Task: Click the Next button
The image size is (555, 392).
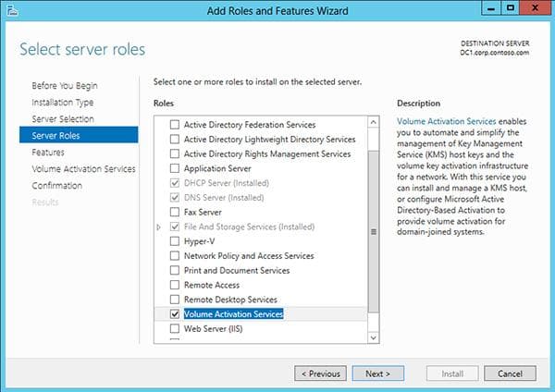Action: [x=378, y=374]
